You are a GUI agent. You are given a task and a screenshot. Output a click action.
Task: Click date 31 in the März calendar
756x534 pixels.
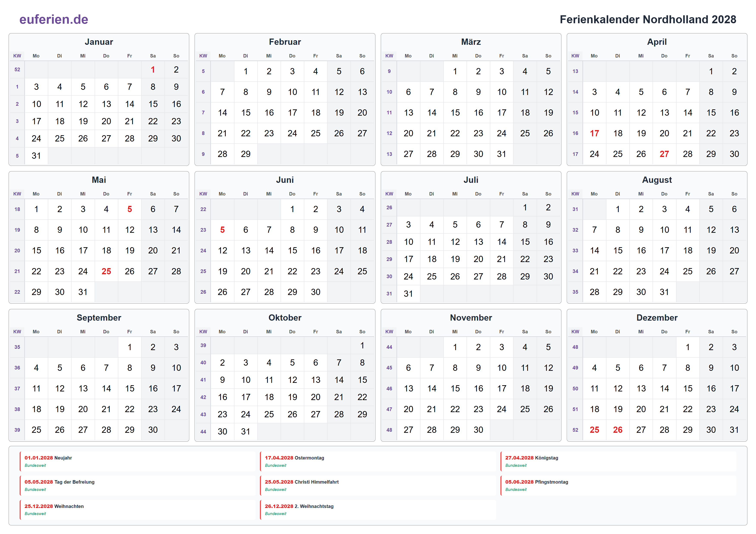501,154
